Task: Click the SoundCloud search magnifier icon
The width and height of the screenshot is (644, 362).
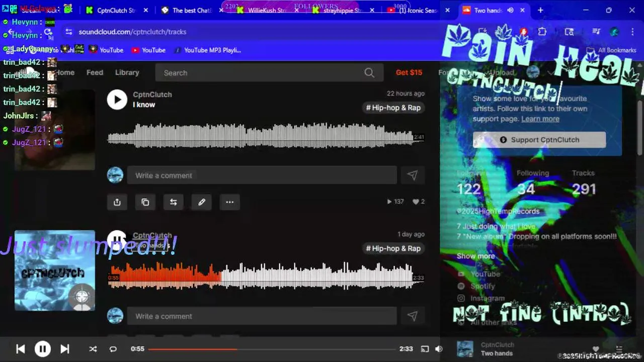Action: coord(369,73)
